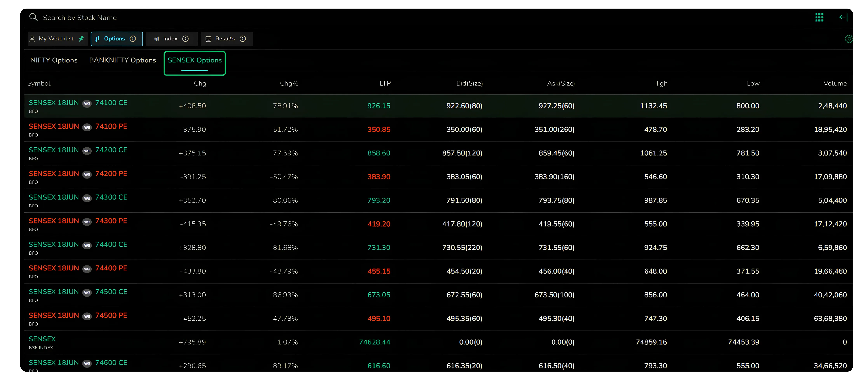Open SENSEX 18JUN 74200 PE symbol
Screen dimensions: 868x379
point(78,173)
